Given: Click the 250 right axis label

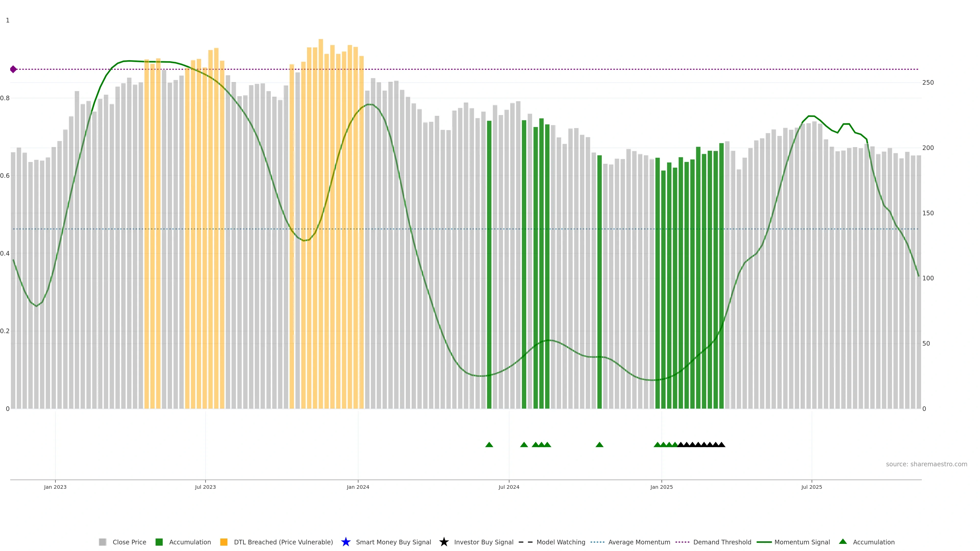Looking at the screenshot, I should pos(928,82).
